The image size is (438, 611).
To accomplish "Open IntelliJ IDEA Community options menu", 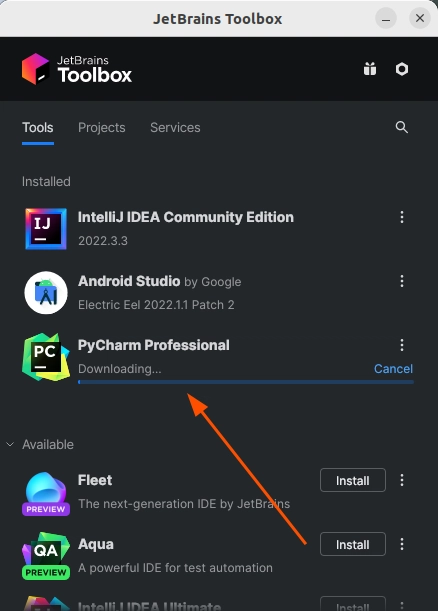I will [x=402, y=217].
